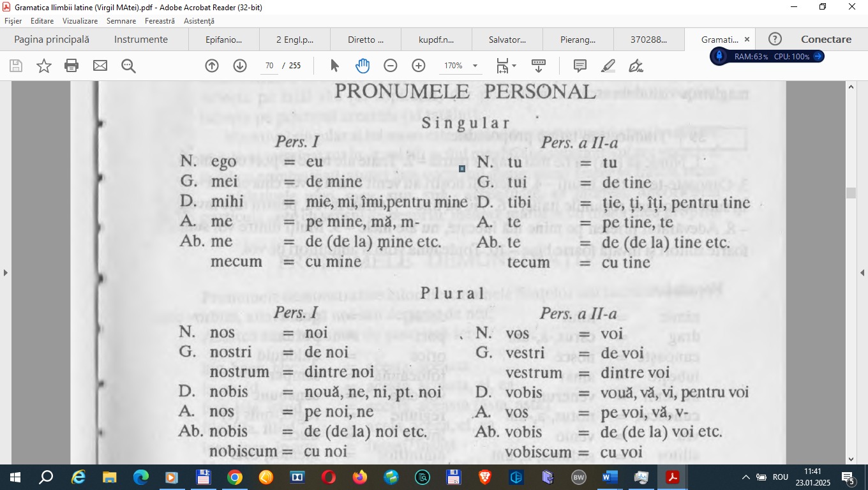Open Brave browser from taskbar
The image size is (868, 490).
pyautogui.click(x=485, y=477)
